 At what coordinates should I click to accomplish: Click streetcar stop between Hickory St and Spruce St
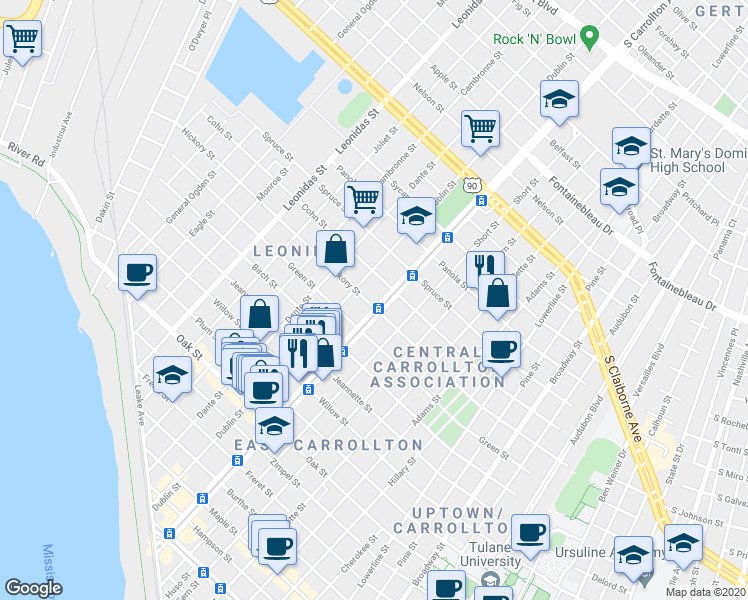378,309
